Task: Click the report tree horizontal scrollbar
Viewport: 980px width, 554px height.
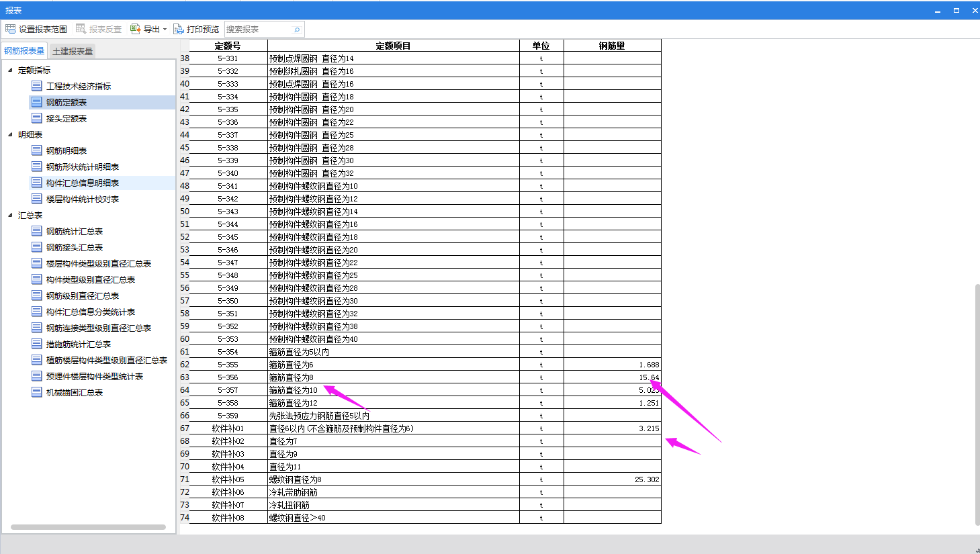Action: tap(88, 527)
